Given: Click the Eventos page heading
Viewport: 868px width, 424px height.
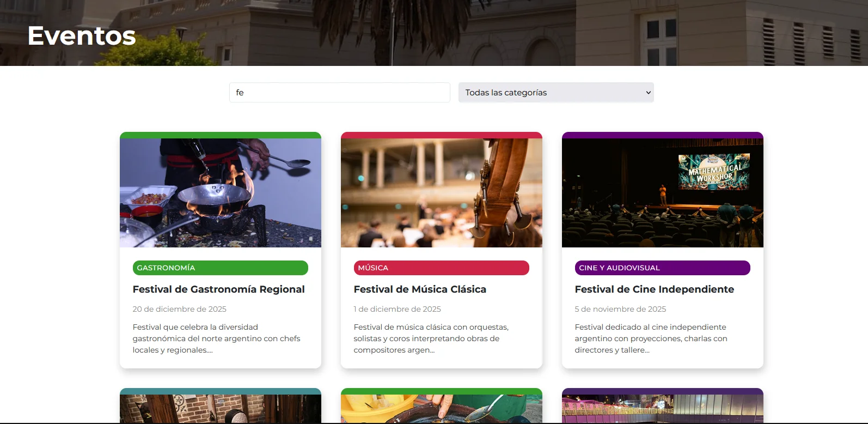Looking at the screenshot, I should coord(82,36).
